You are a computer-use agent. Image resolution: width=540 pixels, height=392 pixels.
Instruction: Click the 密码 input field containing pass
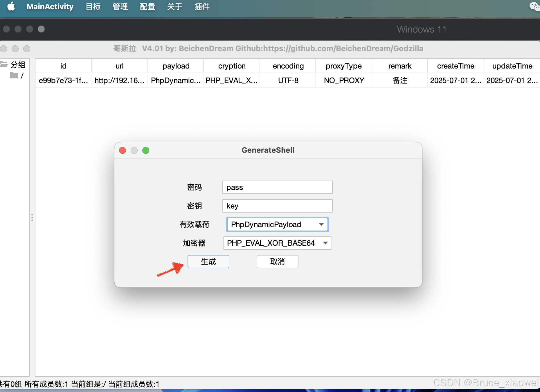277,187
